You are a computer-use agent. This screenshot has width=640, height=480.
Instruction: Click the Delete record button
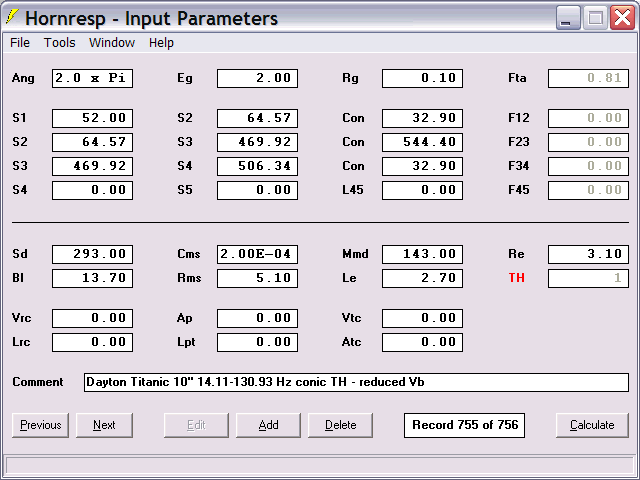point(340,425)
